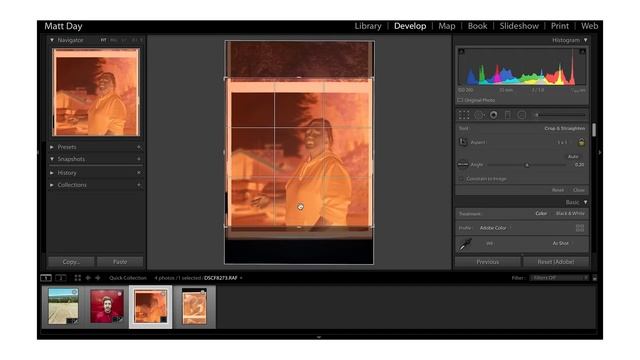Go back with filmstrip left arrow
640x360 pixels.
pyautogui.click(x=88, y=278)
